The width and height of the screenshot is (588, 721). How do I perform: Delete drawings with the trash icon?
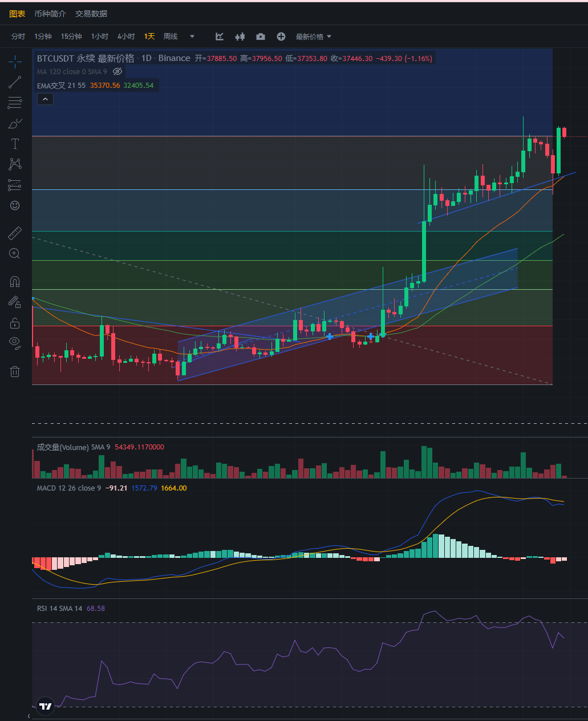point(15,372)
